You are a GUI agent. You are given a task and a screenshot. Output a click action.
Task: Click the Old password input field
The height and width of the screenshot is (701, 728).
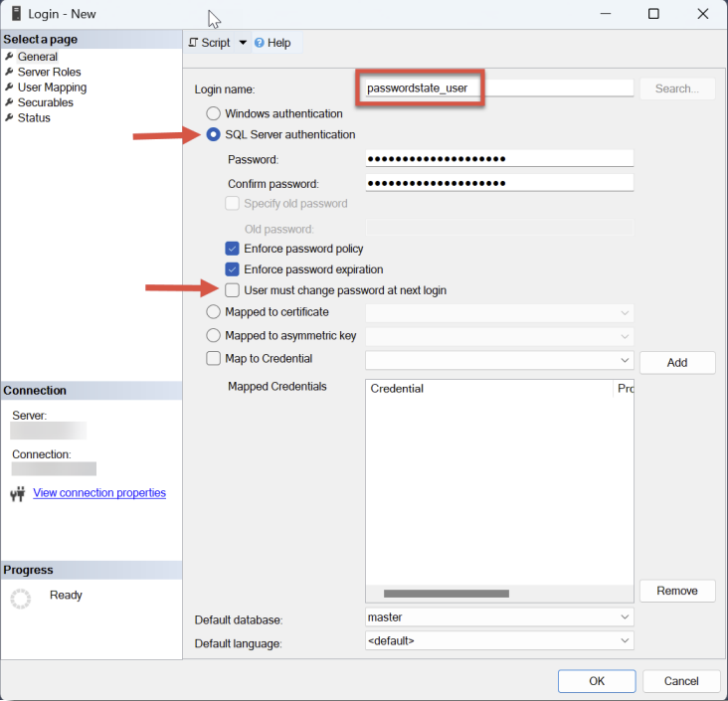point(499,228)
